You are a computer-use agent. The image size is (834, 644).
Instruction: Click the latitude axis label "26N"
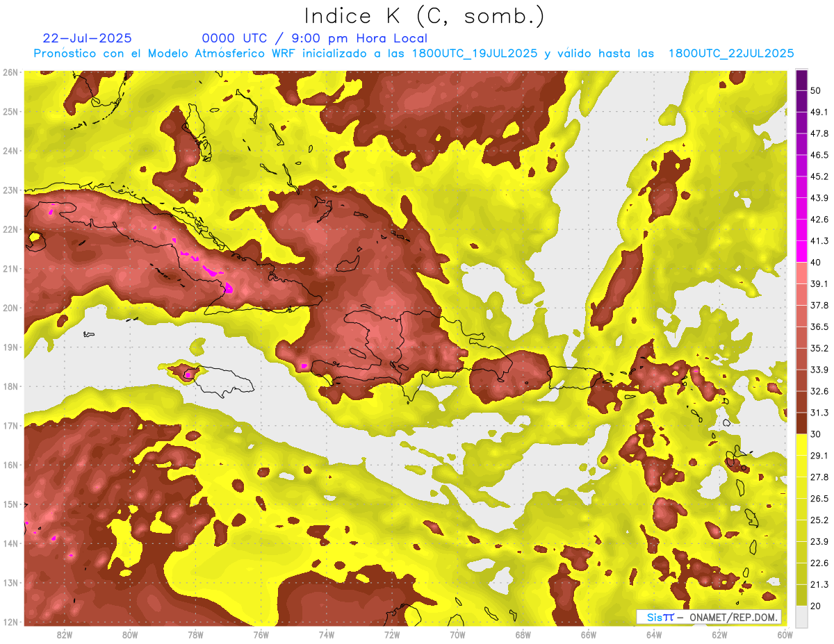[10, 72]
